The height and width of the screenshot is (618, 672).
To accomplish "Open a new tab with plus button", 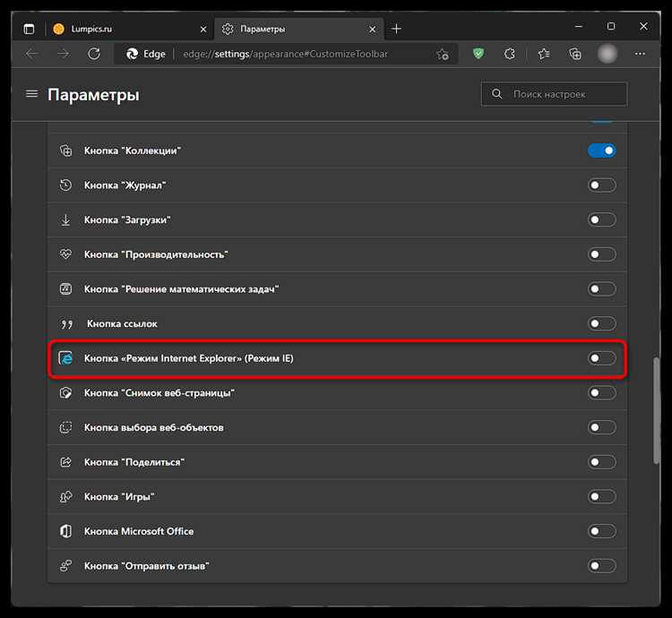I will [x=396, y=29].
